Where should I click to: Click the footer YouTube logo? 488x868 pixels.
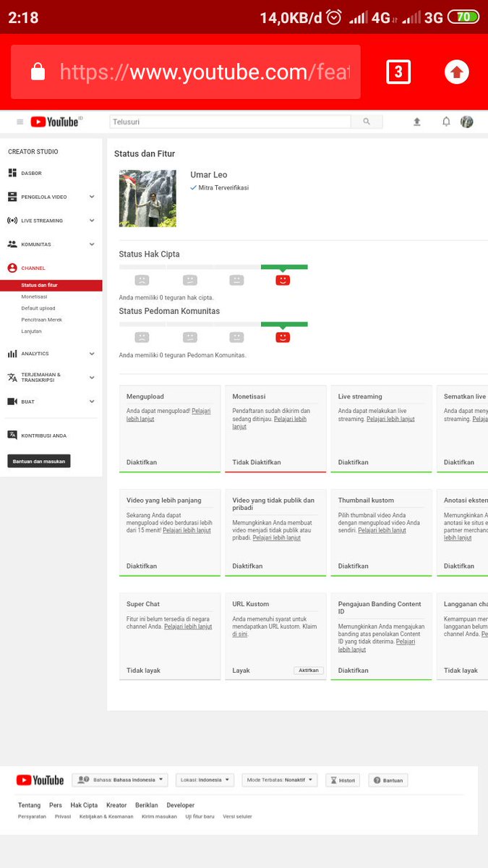click(x=40, y=780)
